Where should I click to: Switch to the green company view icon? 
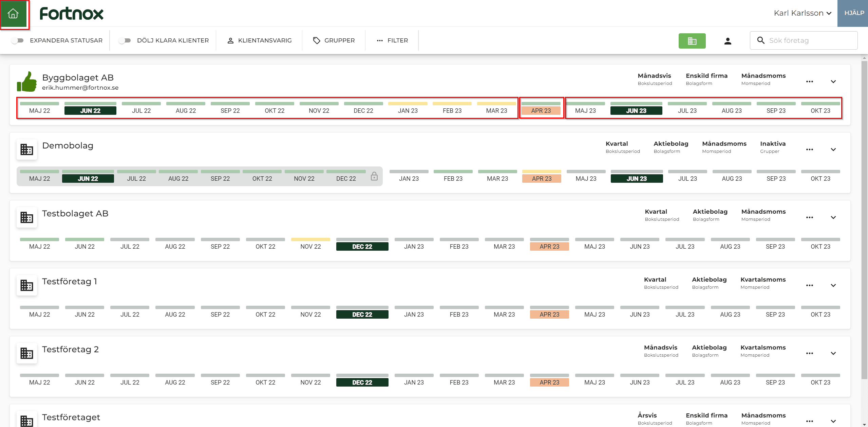pos(692,41)
